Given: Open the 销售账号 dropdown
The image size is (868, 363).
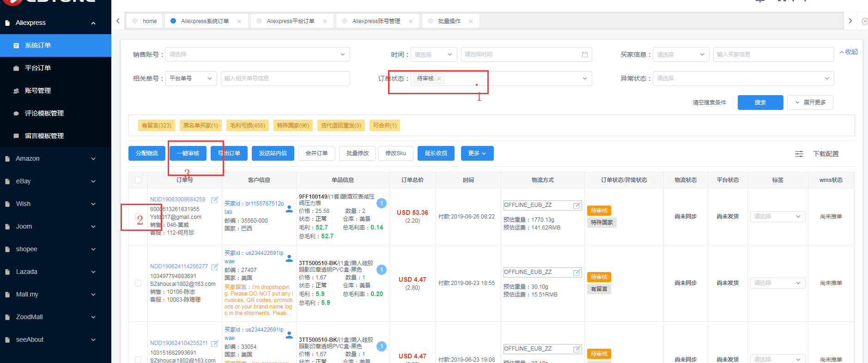Looking at the screenshot, I should (x=257, y=54).
